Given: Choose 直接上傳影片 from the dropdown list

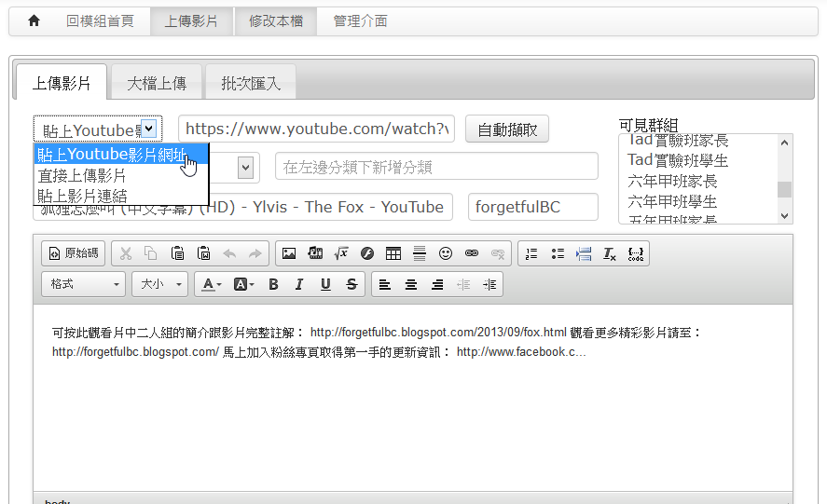Looking at the screenshot, I should coord(82,175).
